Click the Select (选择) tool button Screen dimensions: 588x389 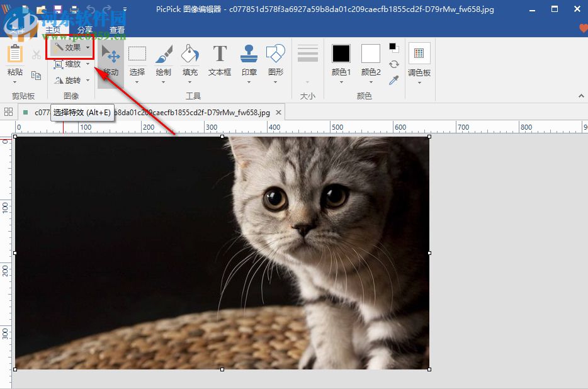coord(137,60)
